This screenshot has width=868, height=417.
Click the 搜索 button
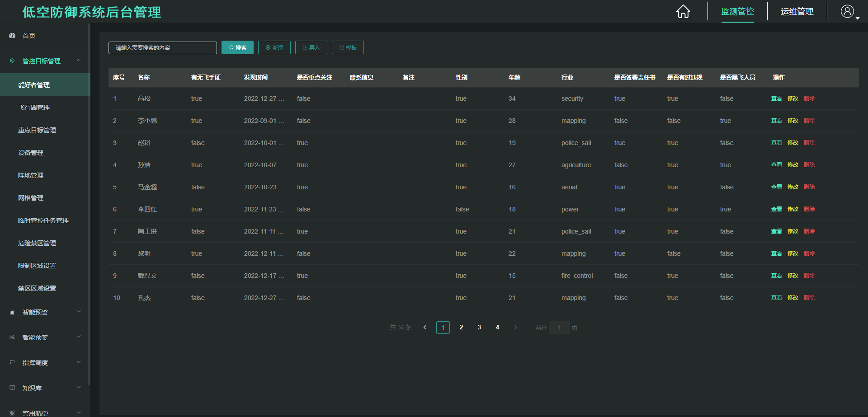237,47
